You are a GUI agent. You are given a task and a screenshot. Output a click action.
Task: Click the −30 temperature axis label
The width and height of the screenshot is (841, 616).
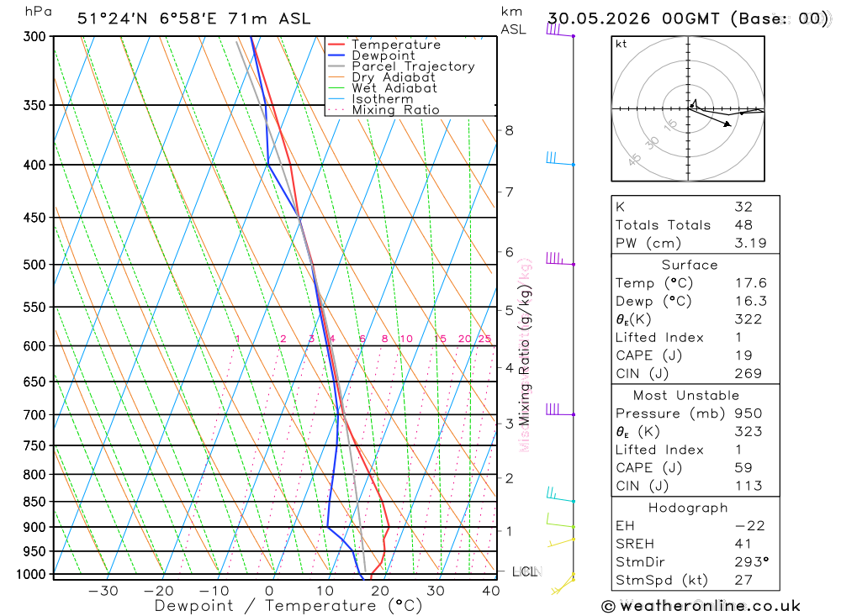(103, 591)
